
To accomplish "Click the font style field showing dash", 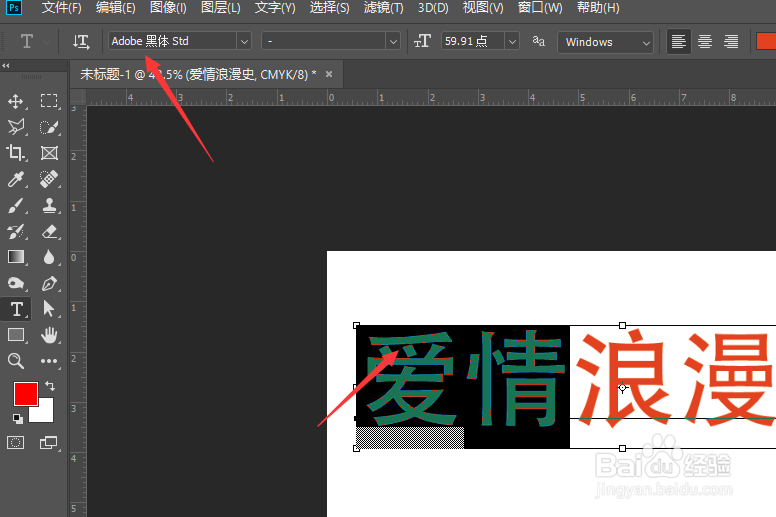I will (x=324, y=42).
